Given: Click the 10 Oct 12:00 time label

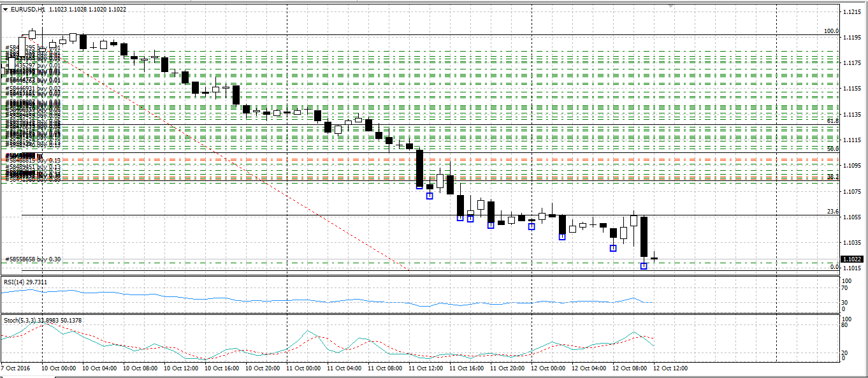Looking at the screenshot, I should (181, 368).
